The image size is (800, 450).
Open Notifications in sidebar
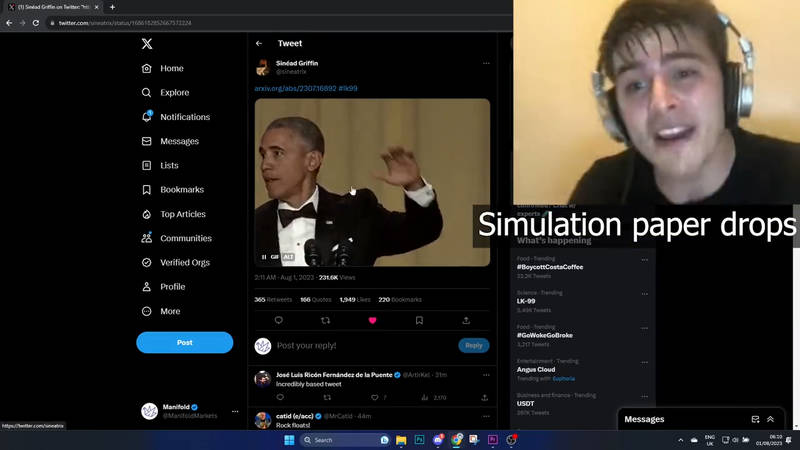click(x=176, y=117)
